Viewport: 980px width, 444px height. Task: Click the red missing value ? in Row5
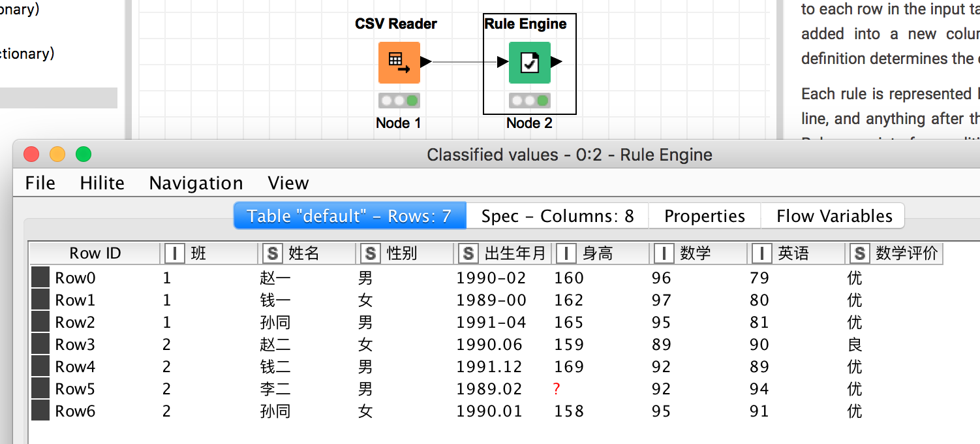tap(557, 389)
